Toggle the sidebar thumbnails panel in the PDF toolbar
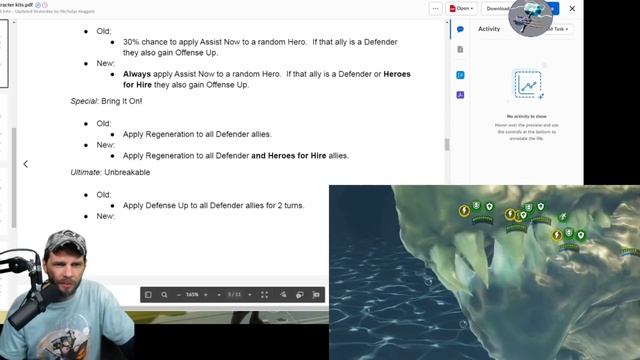Image resolution: width=640 pixels, height=360 pixels. [x=148, y=295]
